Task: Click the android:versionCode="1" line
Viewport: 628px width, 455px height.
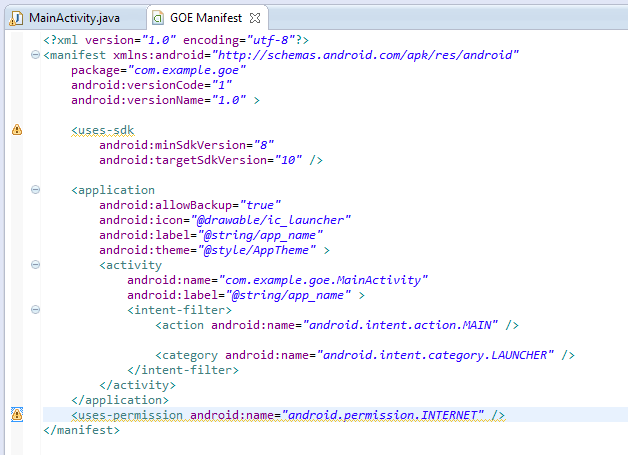Action: 152,85
